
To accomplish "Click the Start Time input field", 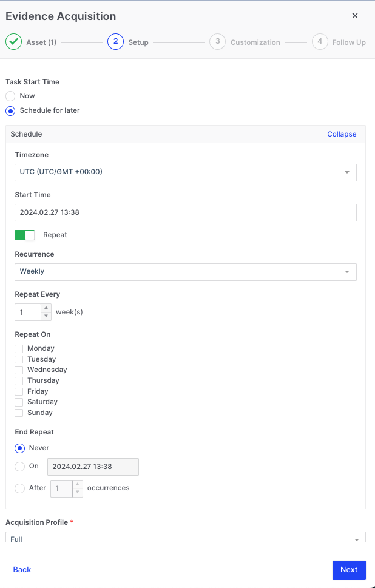I will [x=185, y=212].
